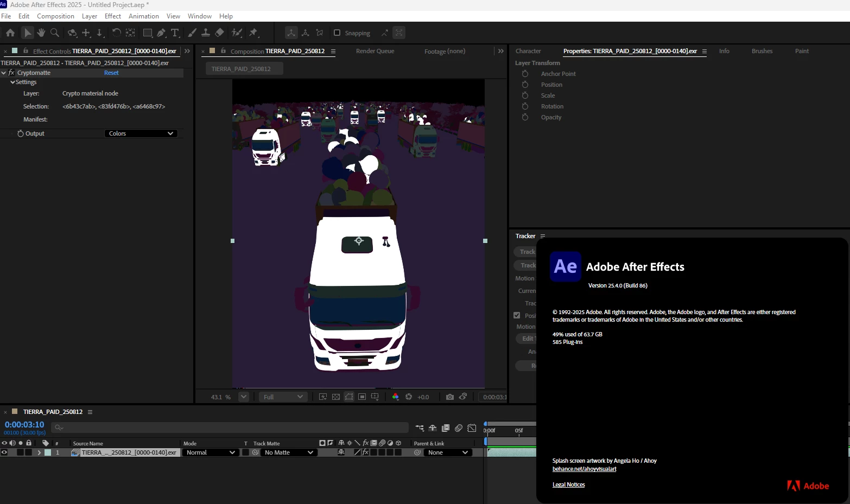This screenshot has height=504, width=850.
Task: Collapse the Settings group
Action: 12,82
